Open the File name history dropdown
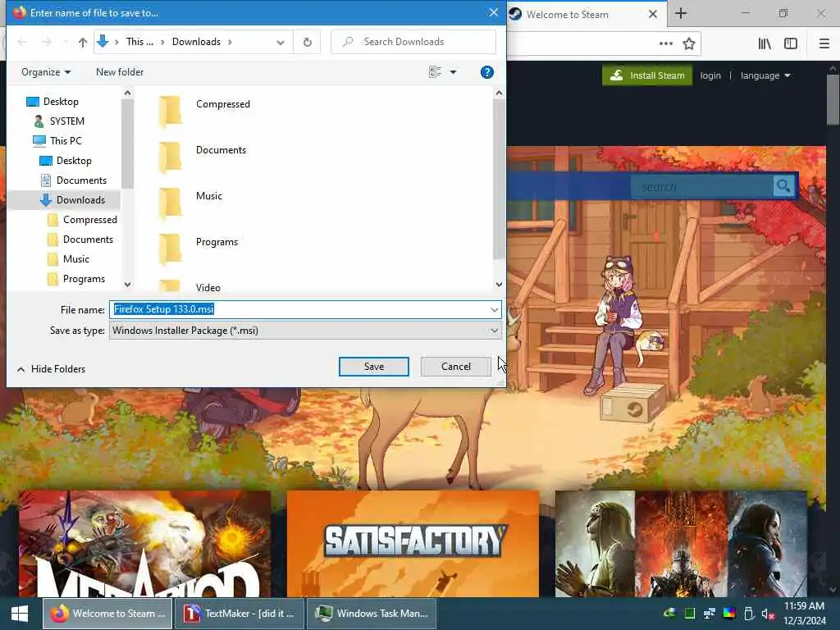Screen dimensions: 840x630 point(494,309)
